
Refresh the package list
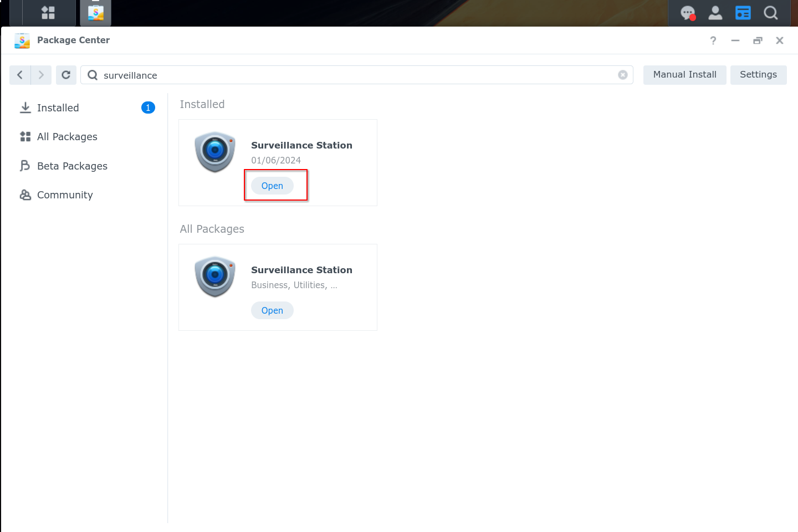(x=66, y=75)
